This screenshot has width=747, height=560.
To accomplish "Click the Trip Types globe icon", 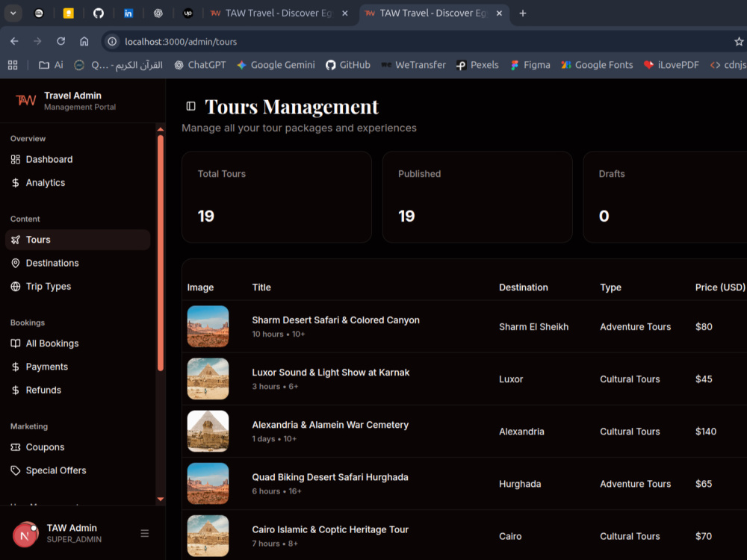I will pyautogui.click(x=15, y=286).
